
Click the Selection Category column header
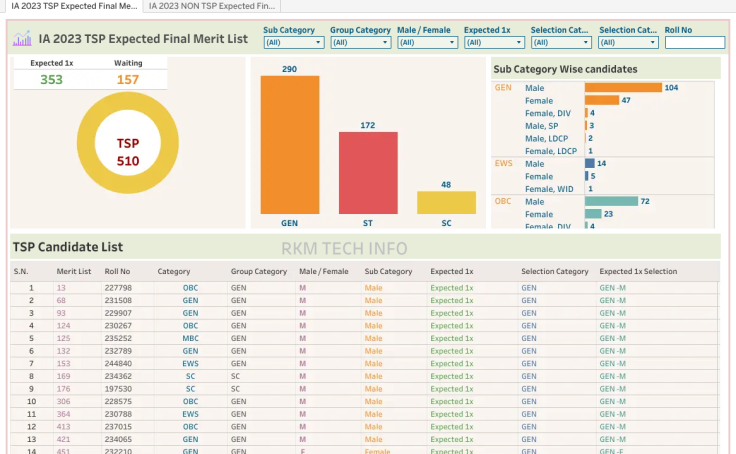point(554,271)
